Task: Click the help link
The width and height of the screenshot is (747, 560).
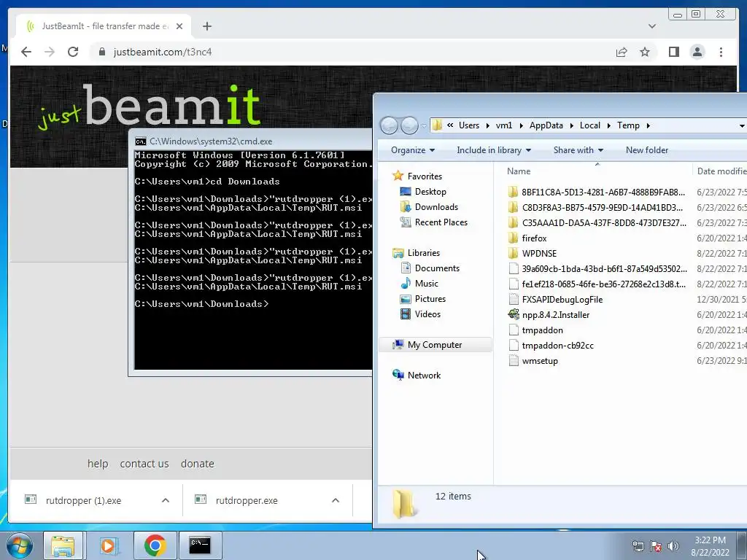Action: (98, 464)
